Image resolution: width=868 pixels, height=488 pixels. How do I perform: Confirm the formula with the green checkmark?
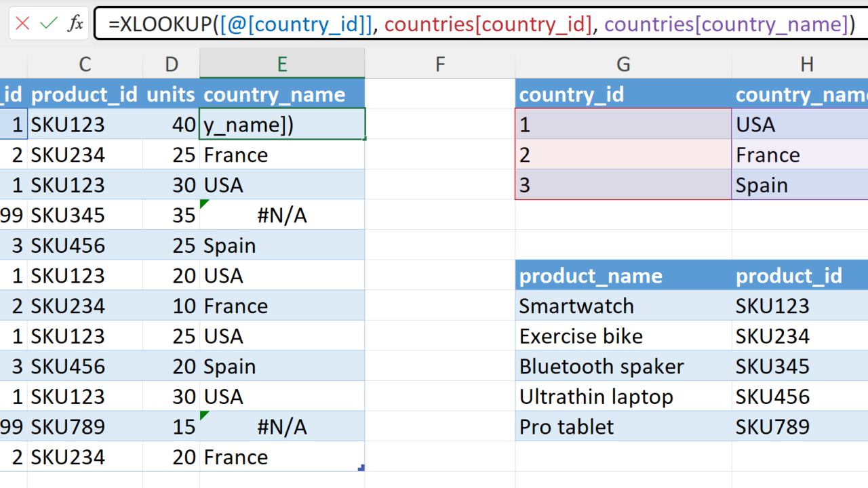click(x=49, y=24)
